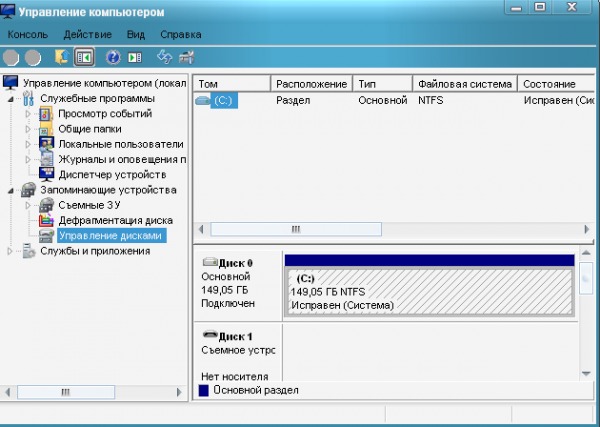
Task: Expand the Службы и приложения node
Action: click(x=10, y=251)
